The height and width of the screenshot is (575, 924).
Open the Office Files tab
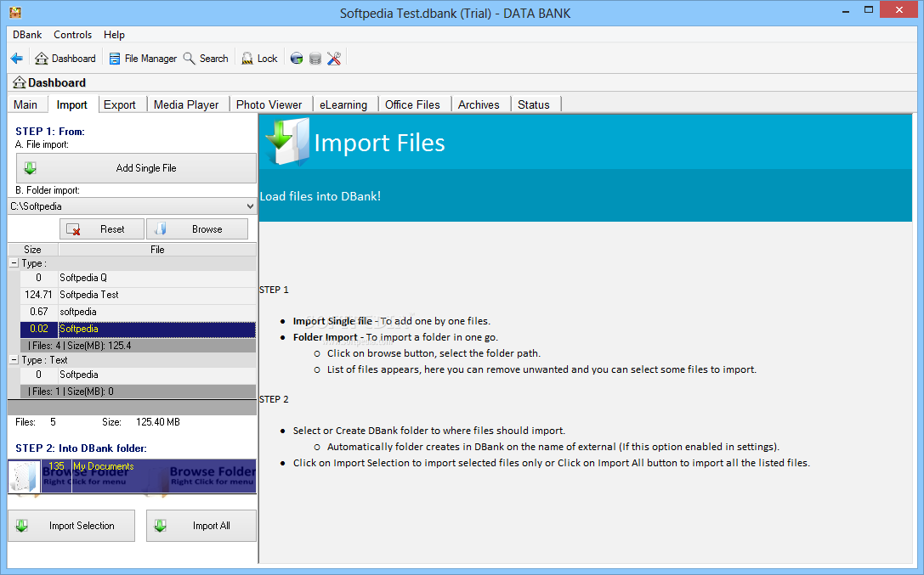(x=412, y=104)
